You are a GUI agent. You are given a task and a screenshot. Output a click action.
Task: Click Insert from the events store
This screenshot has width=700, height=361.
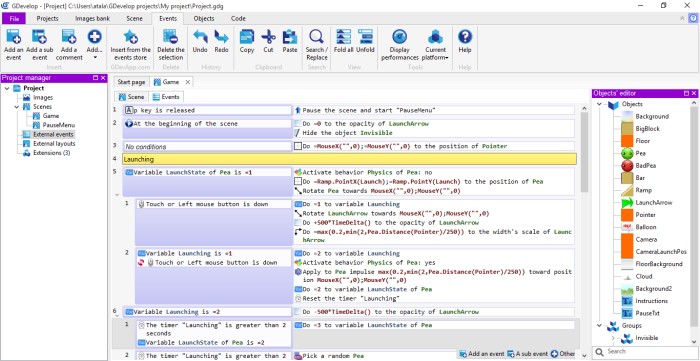[130, 45]
